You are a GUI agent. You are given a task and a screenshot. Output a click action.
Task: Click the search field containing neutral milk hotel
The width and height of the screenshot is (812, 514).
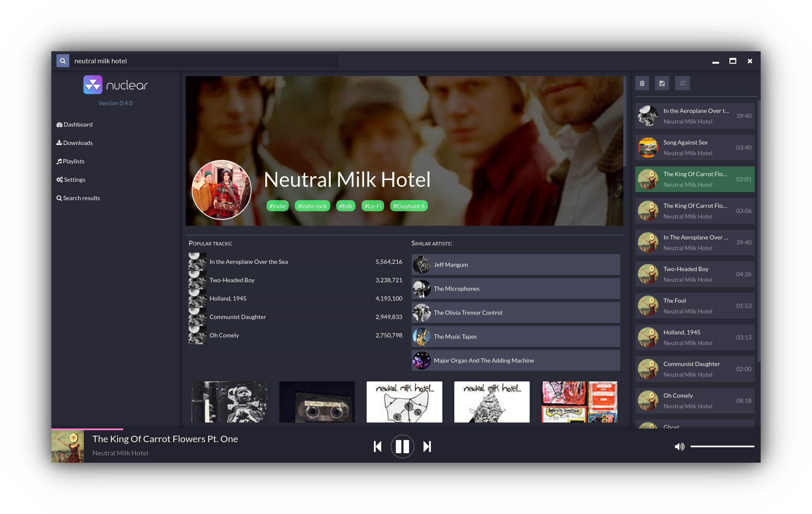204,61
